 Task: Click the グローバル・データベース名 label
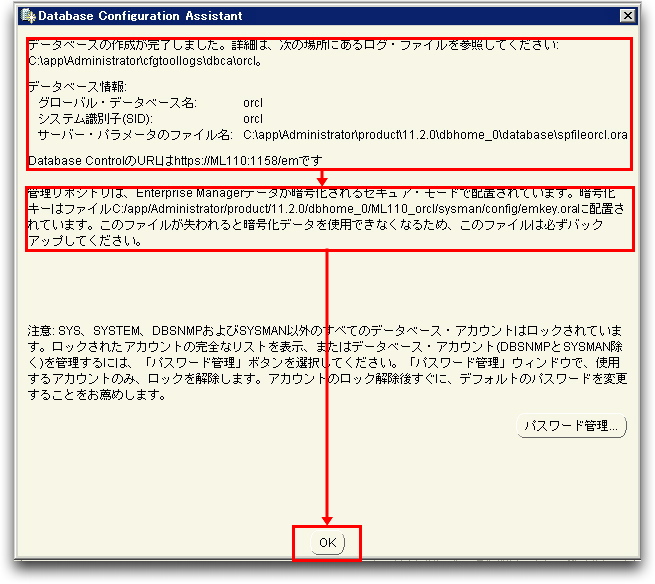click(118, 103)
